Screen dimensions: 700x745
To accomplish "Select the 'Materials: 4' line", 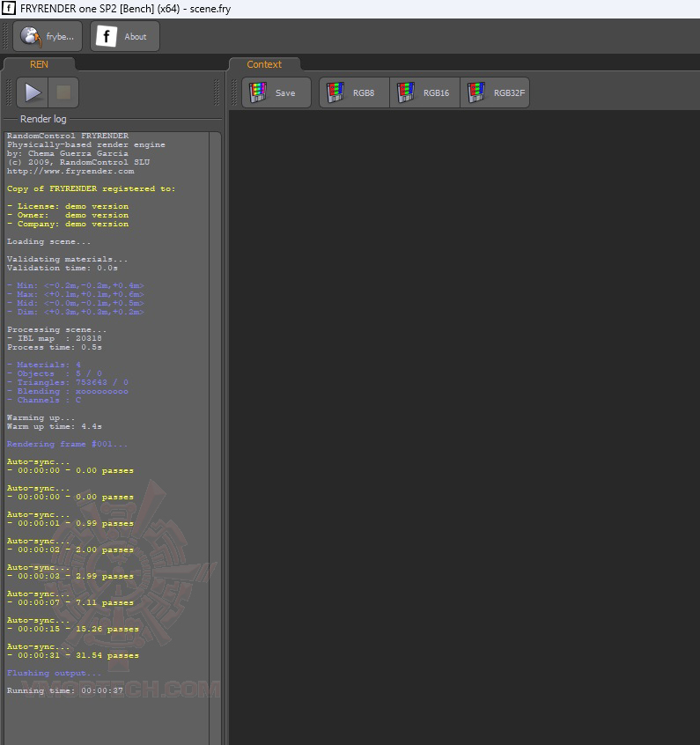I will tap(44, 365).
